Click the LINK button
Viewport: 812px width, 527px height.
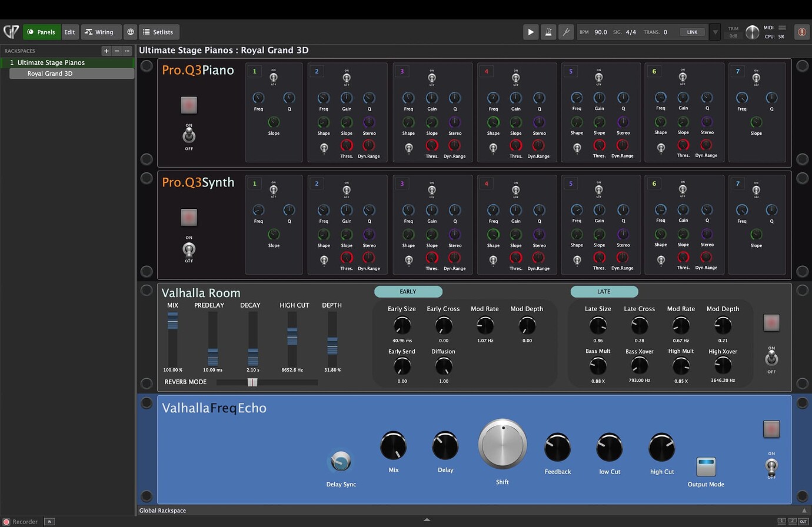693,32
